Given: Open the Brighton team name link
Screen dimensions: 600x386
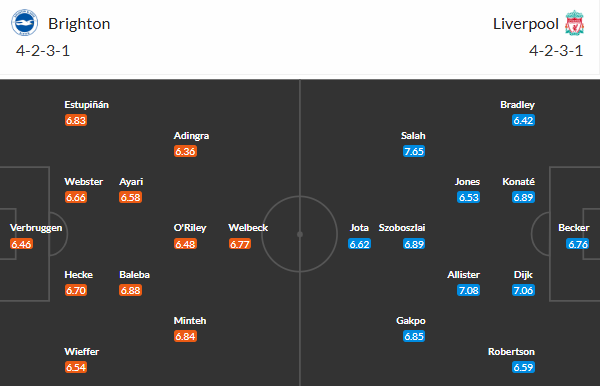Looking at the screenshot, I should 79,24.
